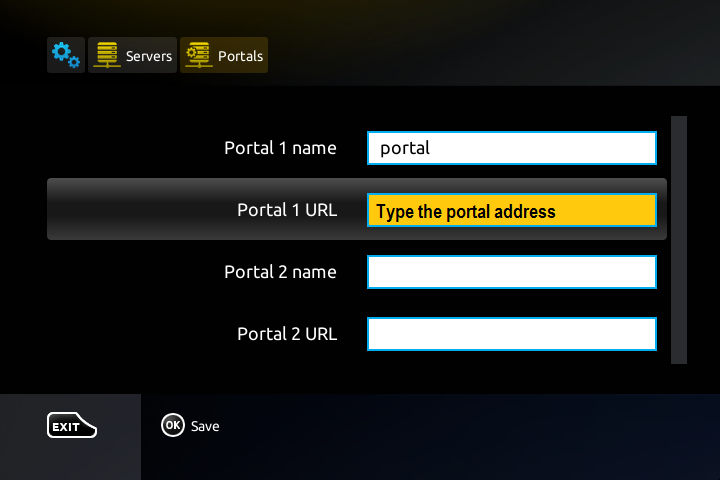Click "Type the portal address" placeholder text
Screen dimensions: 720x480
[x=465, y=212]
